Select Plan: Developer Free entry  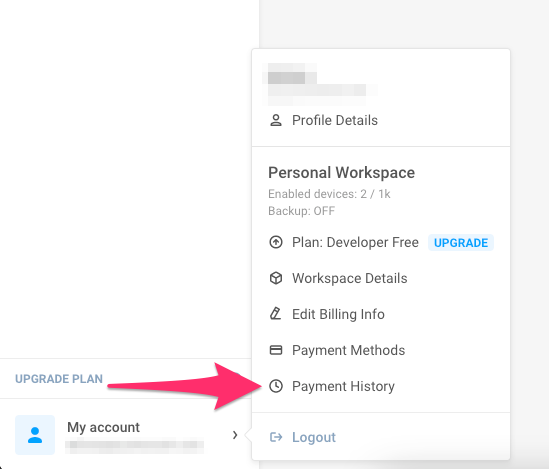355,242
